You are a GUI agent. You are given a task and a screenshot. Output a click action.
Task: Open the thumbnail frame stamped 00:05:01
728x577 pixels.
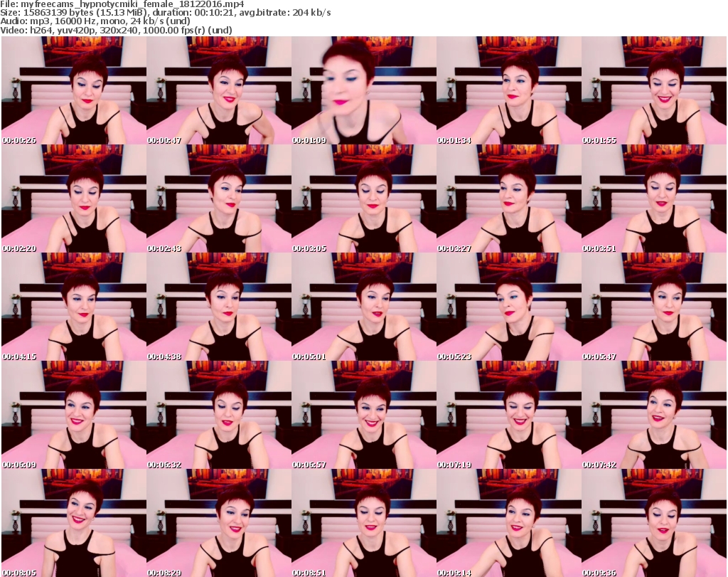coord(364,307)
